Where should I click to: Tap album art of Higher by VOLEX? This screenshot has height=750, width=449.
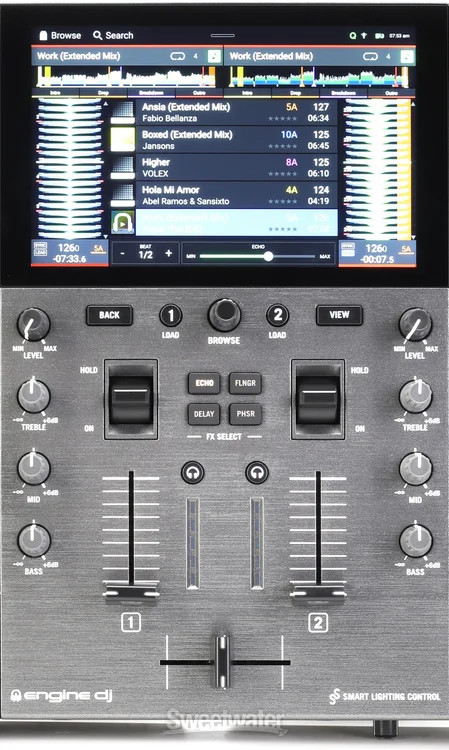click(x=122, y=167)
